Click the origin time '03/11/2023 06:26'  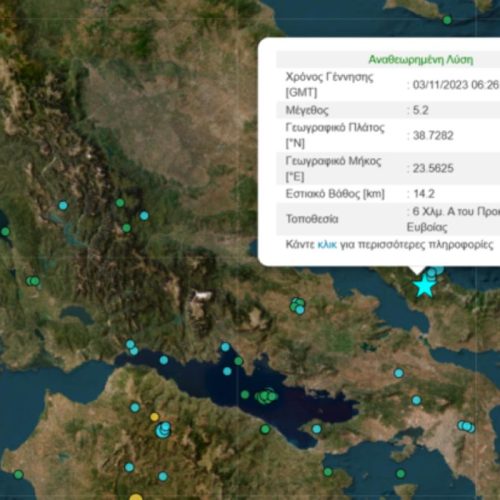[x=456, y=85]
